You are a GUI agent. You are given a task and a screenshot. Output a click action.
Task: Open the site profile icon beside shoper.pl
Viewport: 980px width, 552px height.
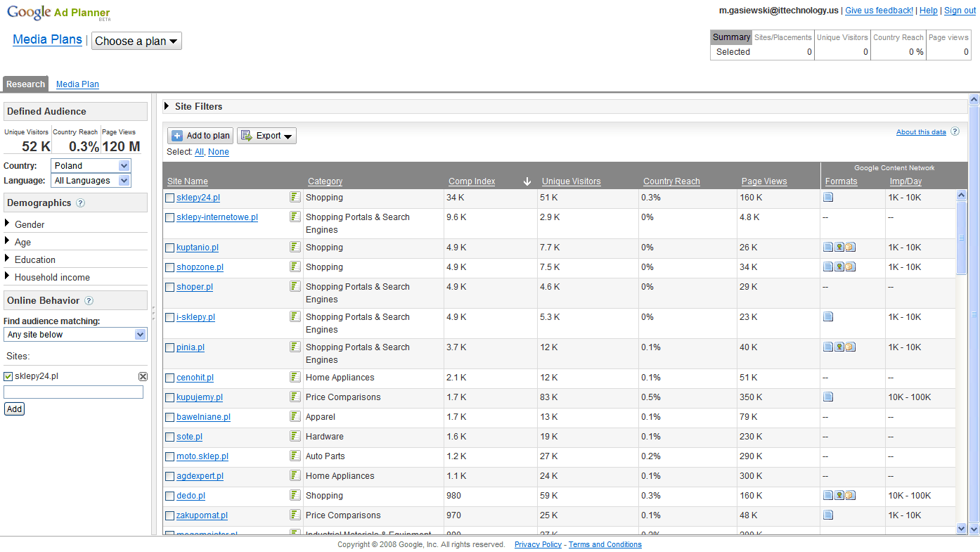click(295, 287)
